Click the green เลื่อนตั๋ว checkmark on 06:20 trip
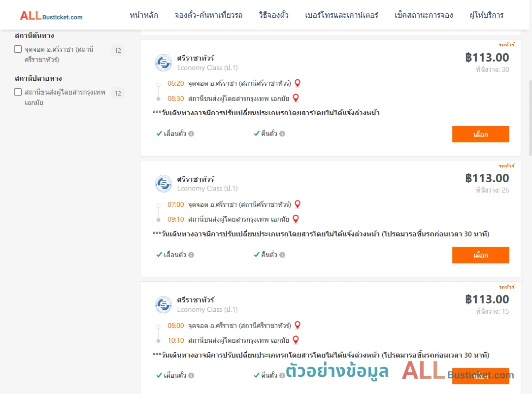 [x=159, y=133]
